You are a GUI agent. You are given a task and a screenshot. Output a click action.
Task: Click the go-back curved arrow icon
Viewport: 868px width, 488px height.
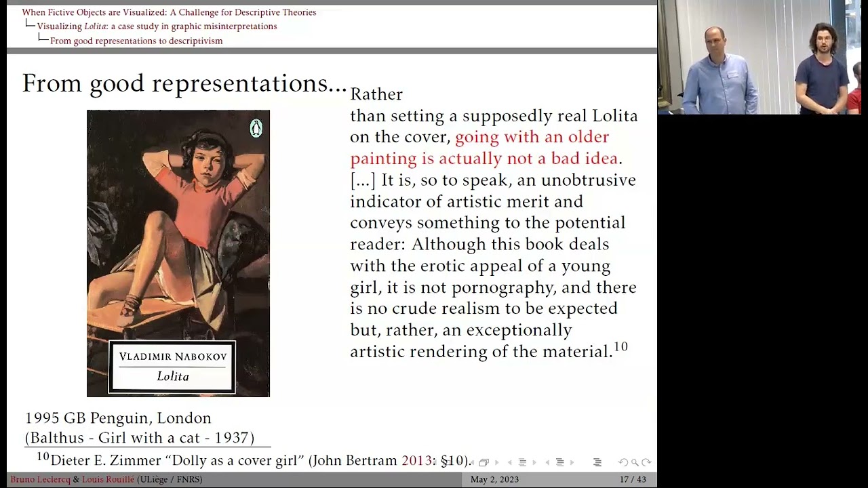coord(623,462)
